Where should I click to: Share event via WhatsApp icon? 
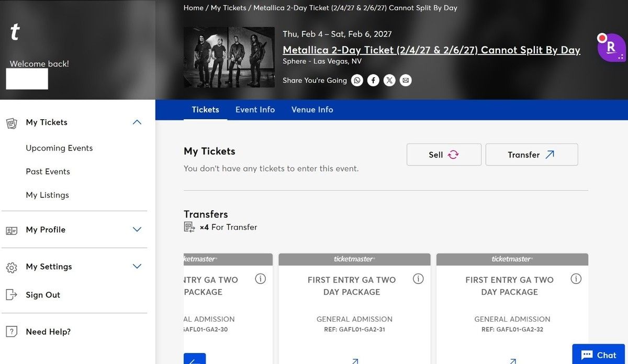(x=357, y=81)
